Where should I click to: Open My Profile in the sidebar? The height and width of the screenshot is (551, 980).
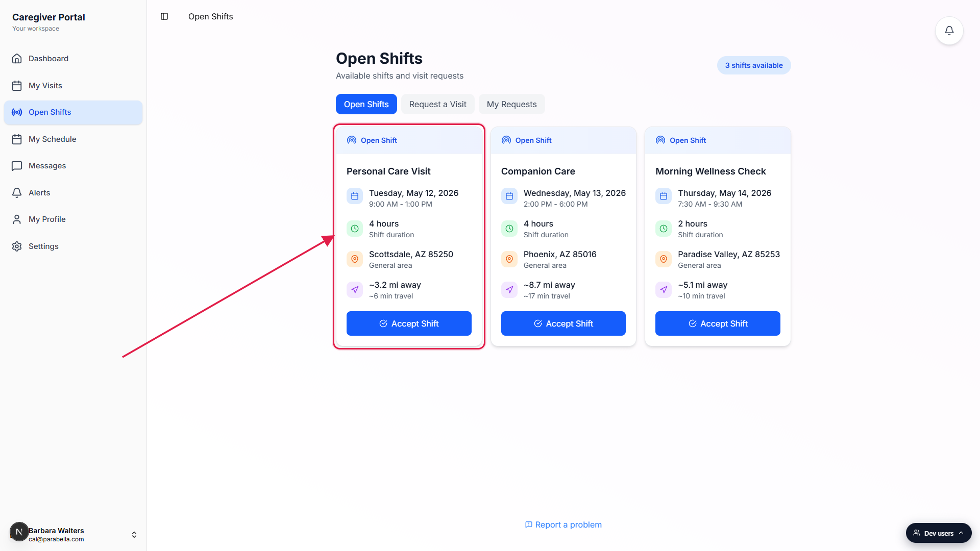tap(73, 219)
